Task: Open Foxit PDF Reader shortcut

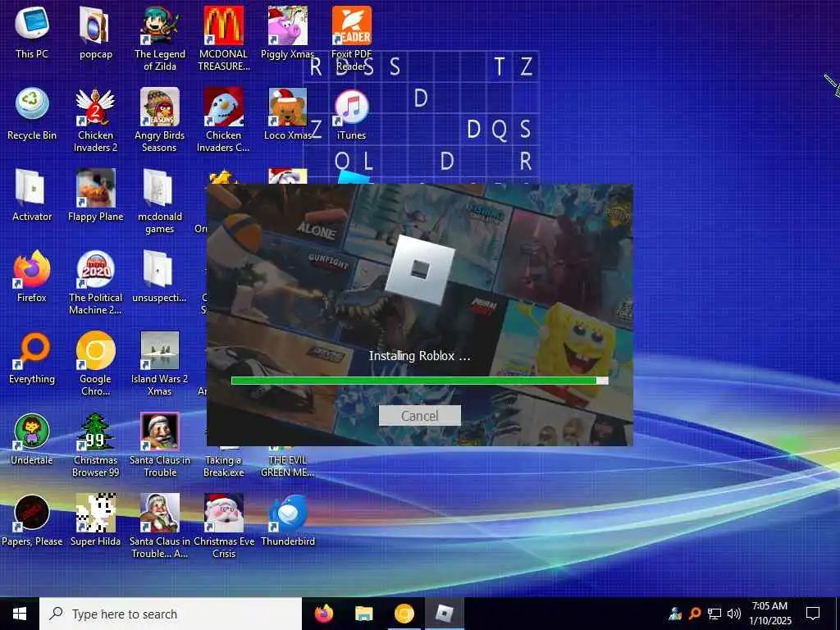Action: (x=351, y=38)
